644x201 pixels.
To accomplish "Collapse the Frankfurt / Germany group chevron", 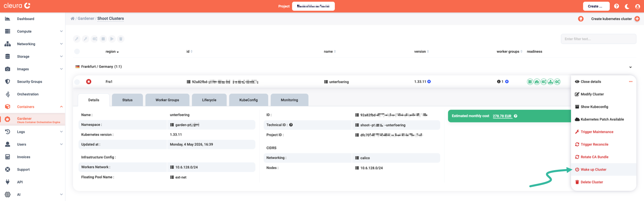I will point(631,67).
